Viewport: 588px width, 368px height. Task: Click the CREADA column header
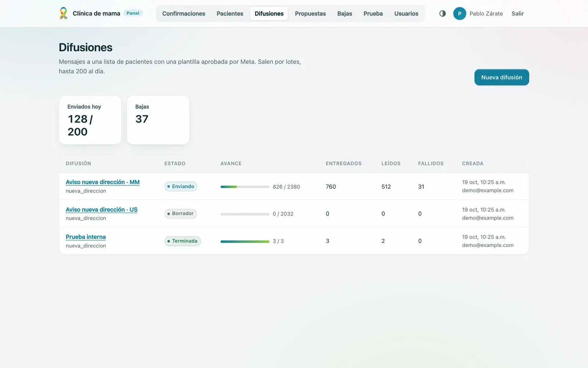(x=473, y=163)
